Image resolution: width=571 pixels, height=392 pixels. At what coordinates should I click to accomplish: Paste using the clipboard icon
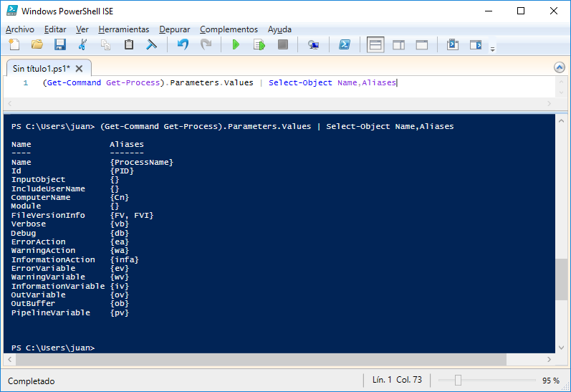click(128, 44)
